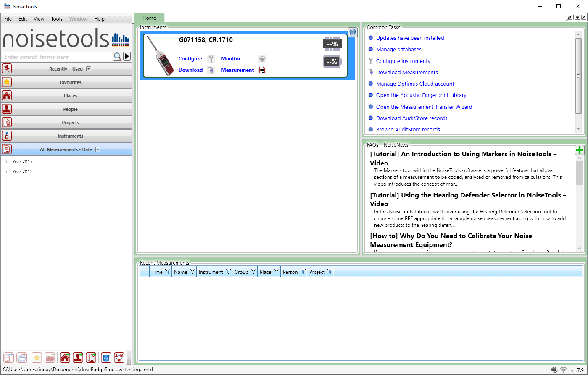This screenshot has width=588, height=375.
Task: Click Updates have been installed link
Action: 410,38
